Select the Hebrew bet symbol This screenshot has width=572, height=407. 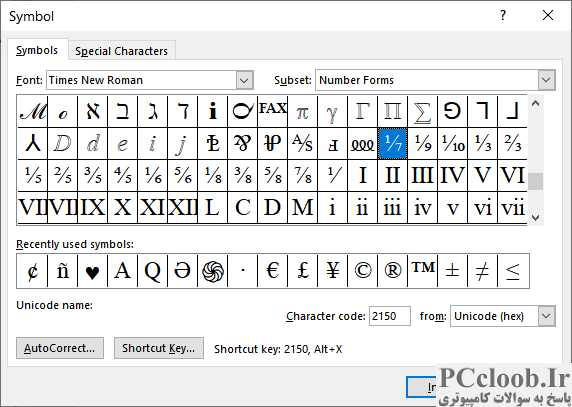(x=123, y=111)
